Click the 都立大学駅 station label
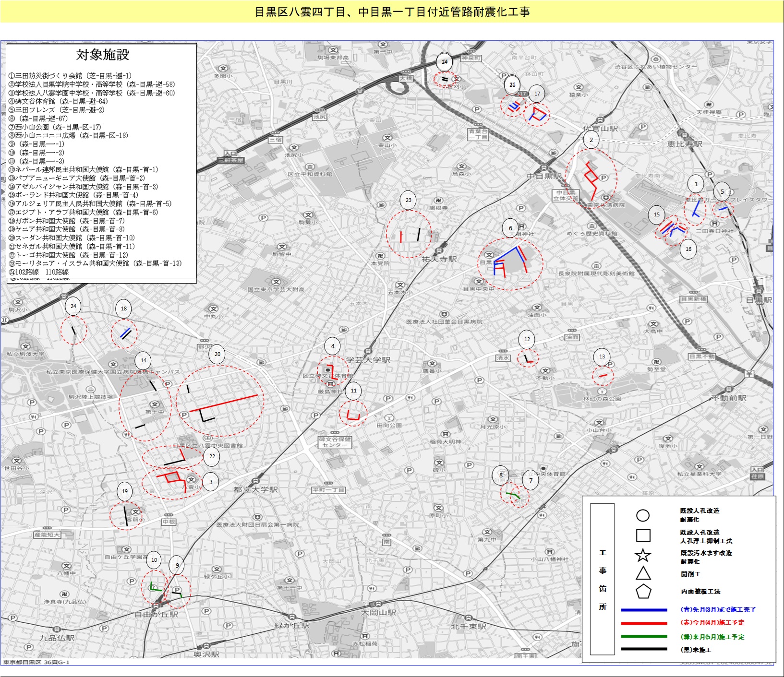Image resolution: width=784 pixels, height=677 pixels. coord(255,490)
